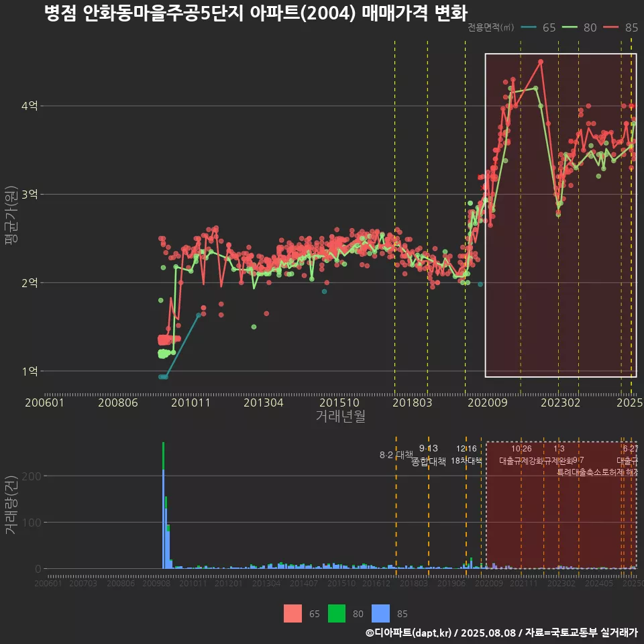Click the 12·16 18차대책 policy annotation
Screen dimensions: 644x644
(467, 455)
